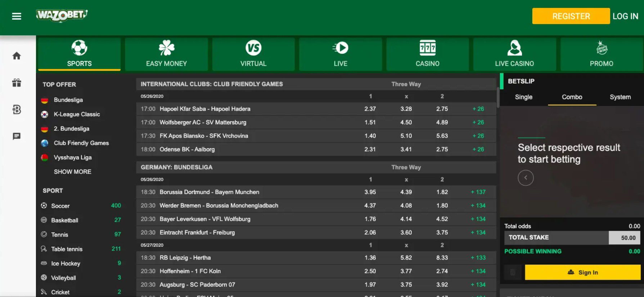
Task: Click the 2. Bundesliga flag icon
Action: pyautogui.click(x=45, y=129)
